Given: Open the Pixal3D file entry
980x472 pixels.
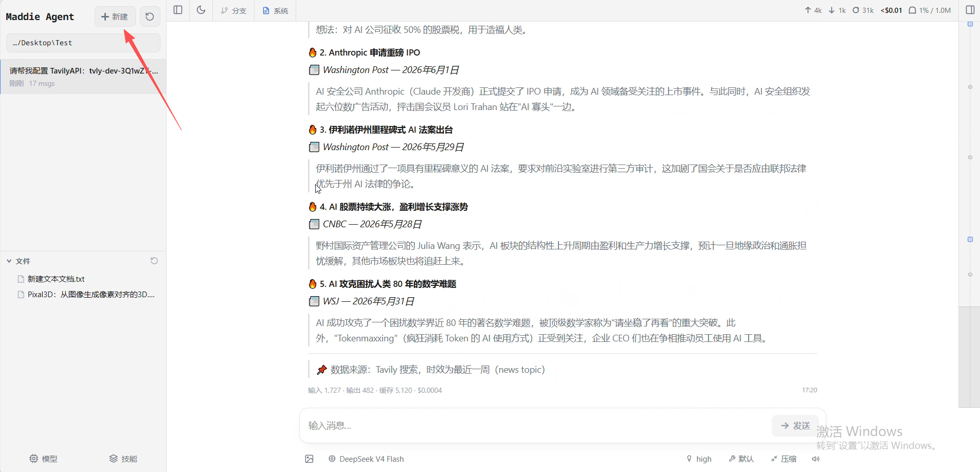Looking at the screenshot, I should point(86,295).
